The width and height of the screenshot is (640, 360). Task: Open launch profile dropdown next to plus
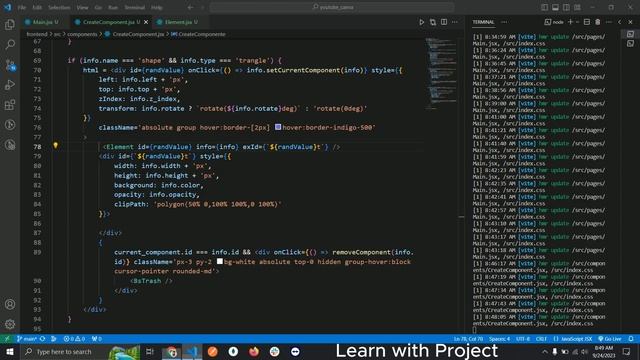pos(577,22)
